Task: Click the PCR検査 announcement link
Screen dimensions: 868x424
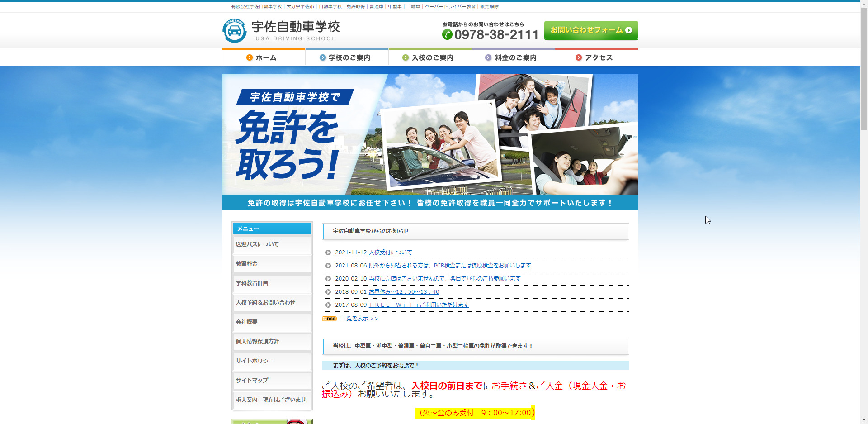Action: coord(449,266)
